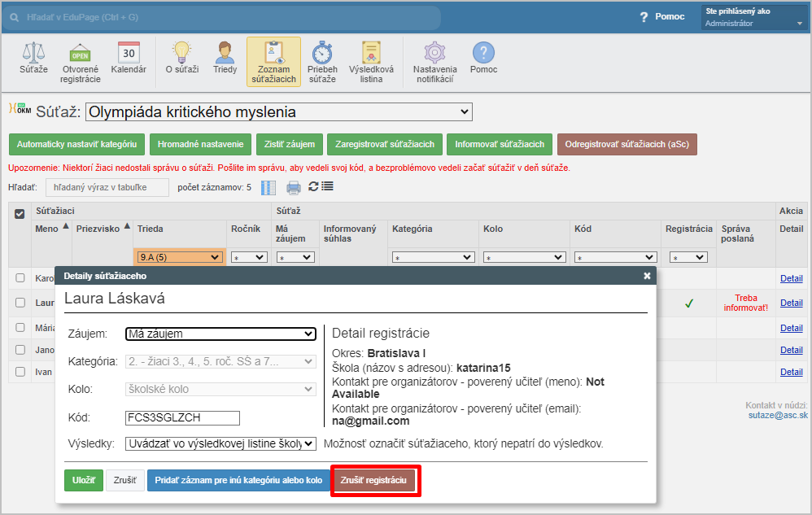The width and height of the screenshot is (812, 515).
Task: Select Zoznam súťažiacich toolbar item
Action: (x=273, y=62)
